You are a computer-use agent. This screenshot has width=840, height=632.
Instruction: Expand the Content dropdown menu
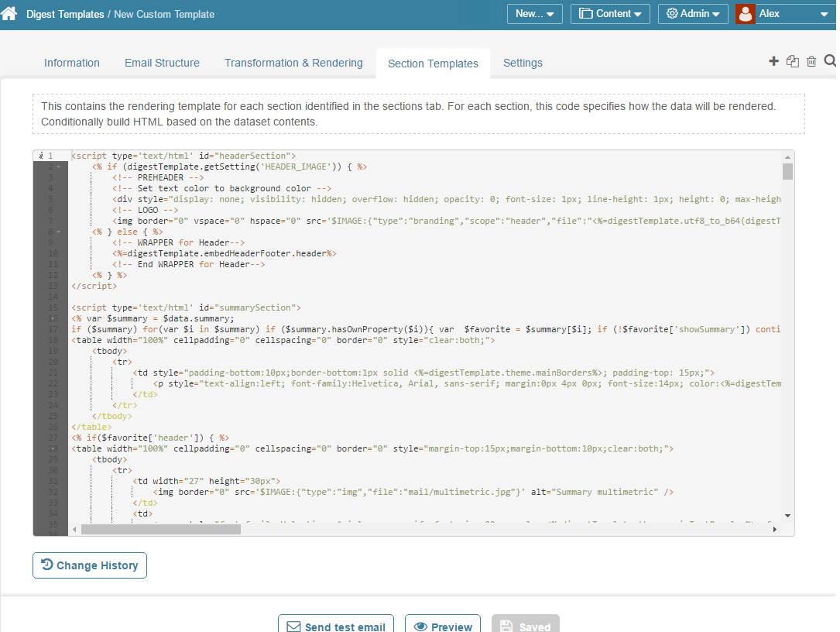(610, 14)
